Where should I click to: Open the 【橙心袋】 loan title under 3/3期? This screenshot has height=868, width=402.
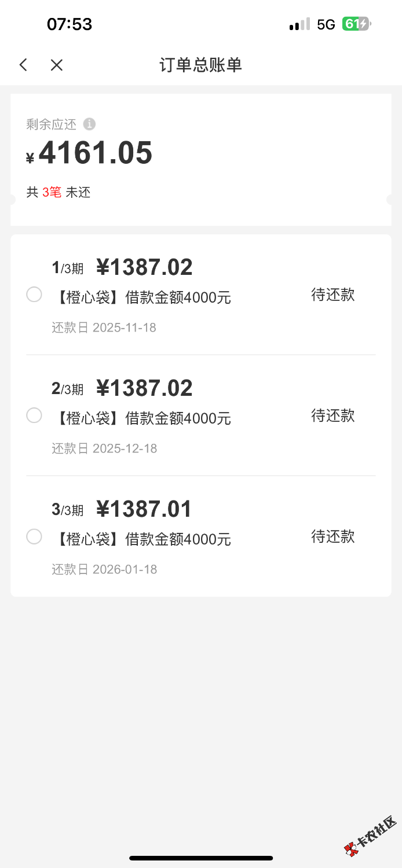tap(142, 539)
